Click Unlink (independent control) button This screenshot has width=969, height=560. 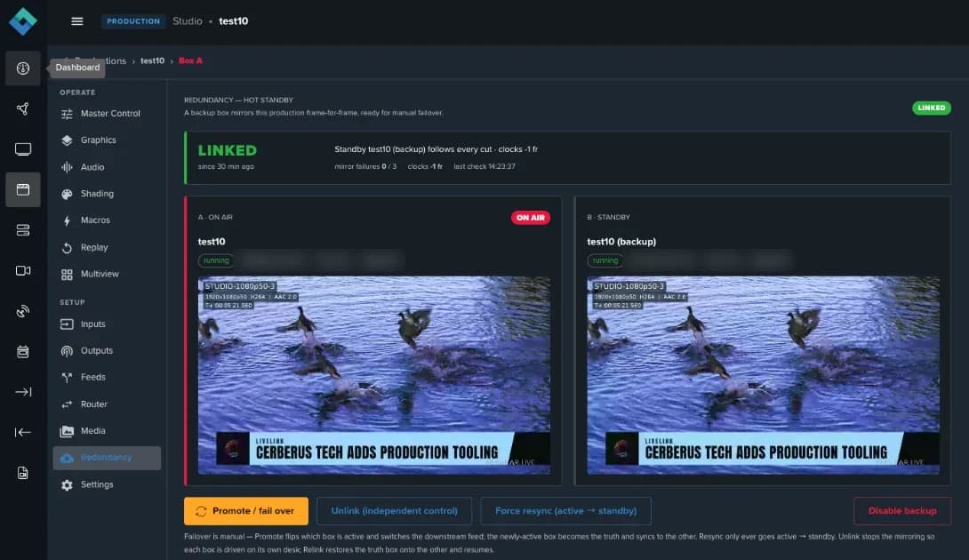395,511
